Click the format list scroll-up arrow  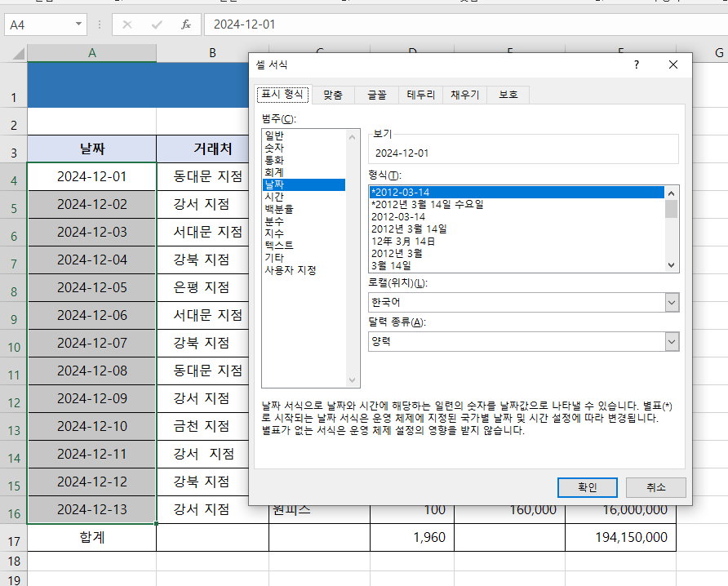point(672,193)
